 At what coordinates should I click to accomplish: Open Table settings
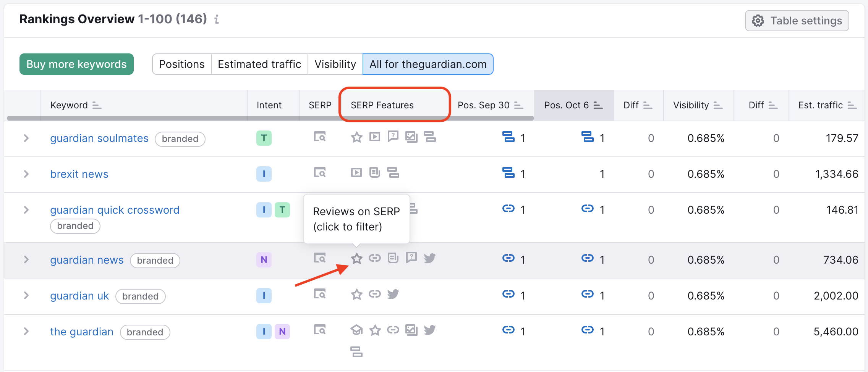(x=797, y=21)
